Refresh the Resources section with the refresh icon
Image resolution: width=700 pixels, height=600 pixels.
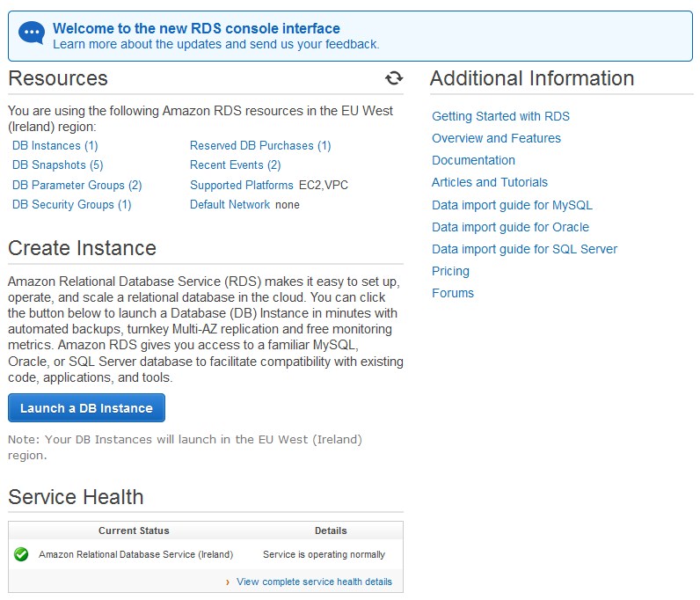tap(394, 78)
